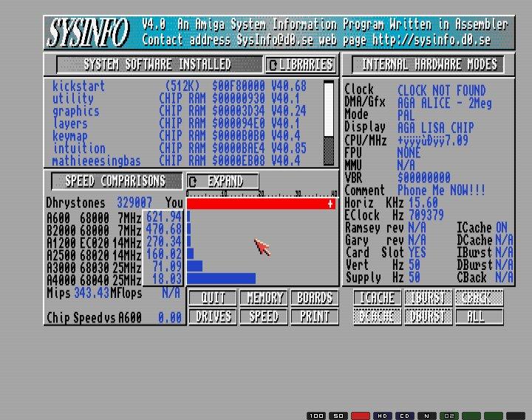Click the HD activity indicator
The height and width of the screenshot is (420, 532).
tap(383, 416)
